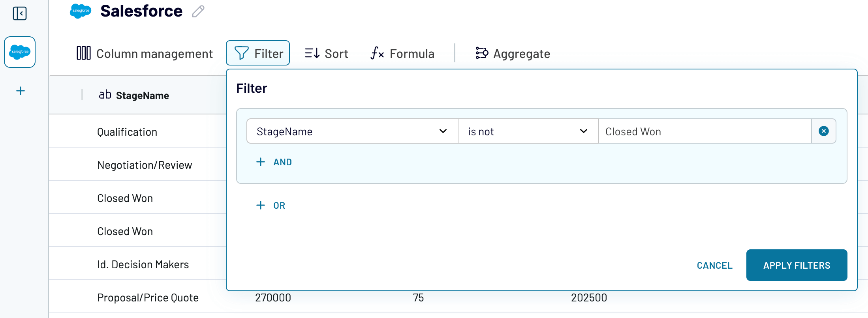Open the Aggregate tool

click(x=513, y=53)
